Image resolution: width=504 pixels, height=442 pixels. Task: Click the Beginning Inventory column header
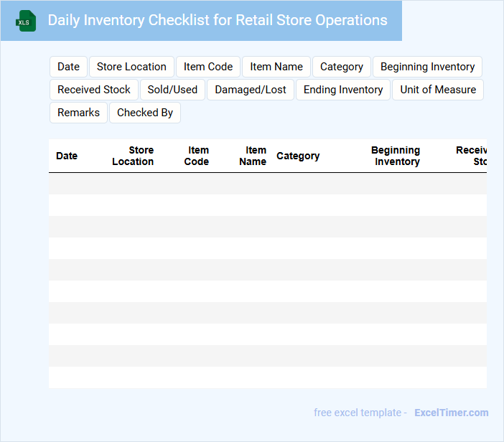point(396,156)
